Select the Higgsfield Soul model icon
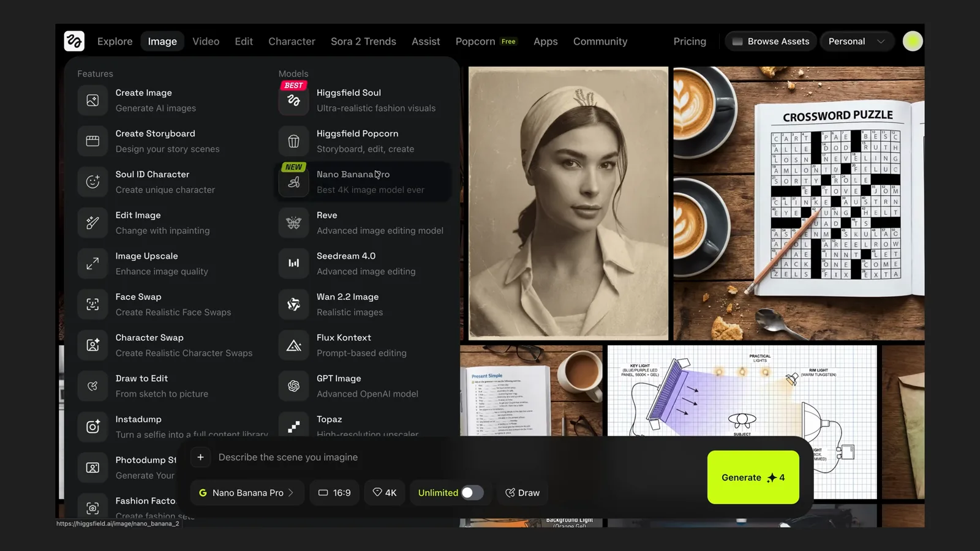The height and width of the screenshot is (551, 980). tap(294, 100)
